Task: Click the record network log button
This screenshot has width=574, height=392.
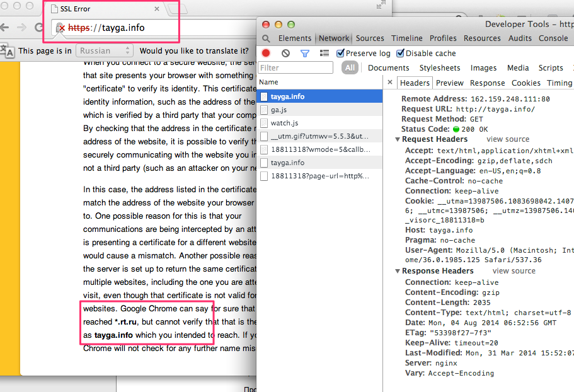Action: point(266,54)
